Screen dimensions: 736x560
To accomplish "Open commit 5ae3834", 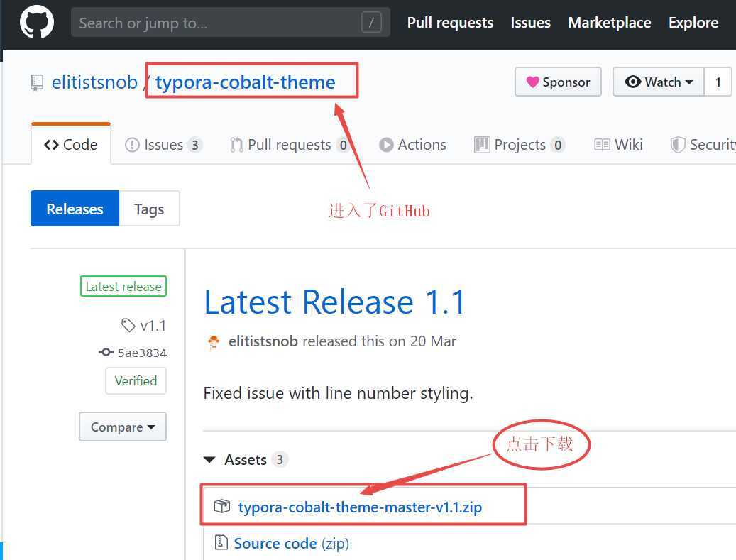I will (142, 353).
